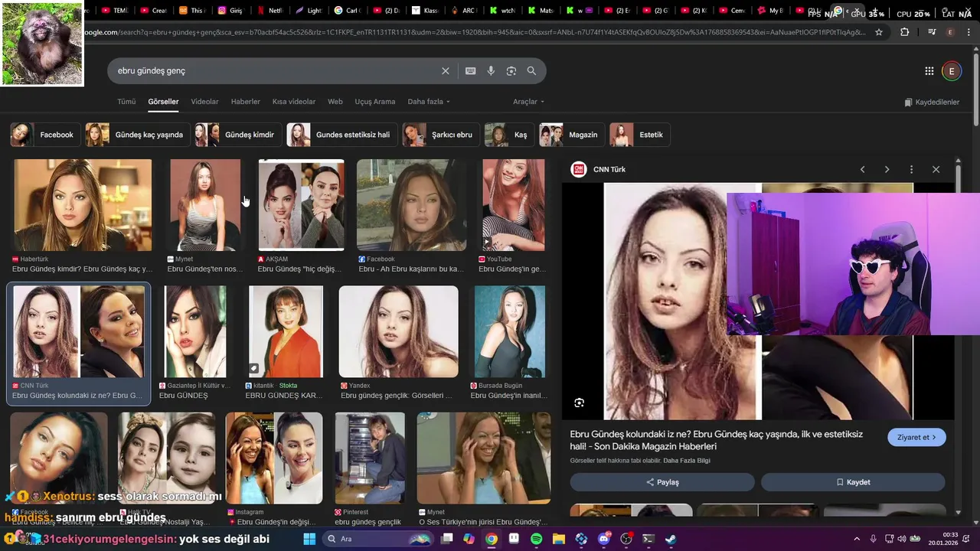Open File Explorer from taskbar
This screenshot has height=551, width=980.
[558, 539]
